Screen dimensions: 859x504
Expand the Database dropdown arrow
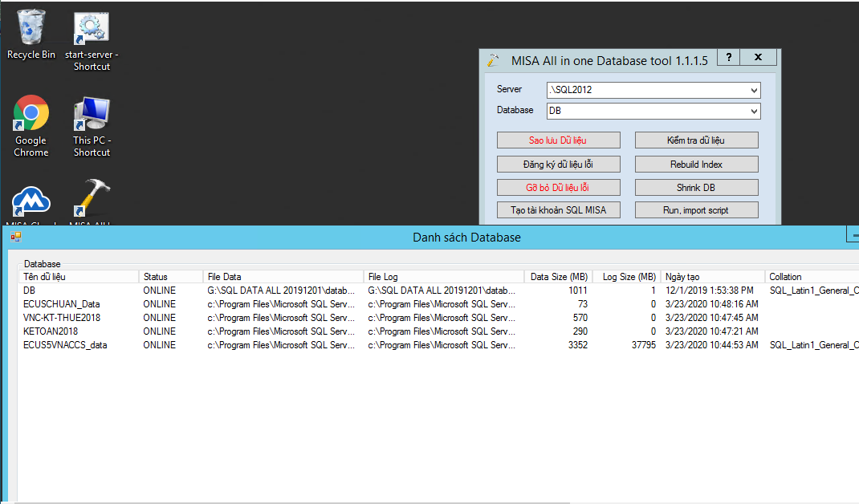tap(754, 111)
